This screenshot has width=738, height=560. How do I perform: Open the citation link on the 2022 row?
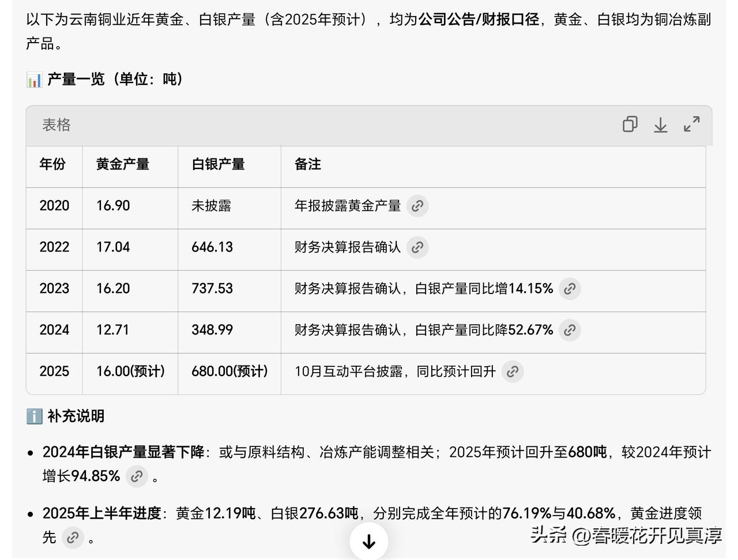tap(417, 247)
